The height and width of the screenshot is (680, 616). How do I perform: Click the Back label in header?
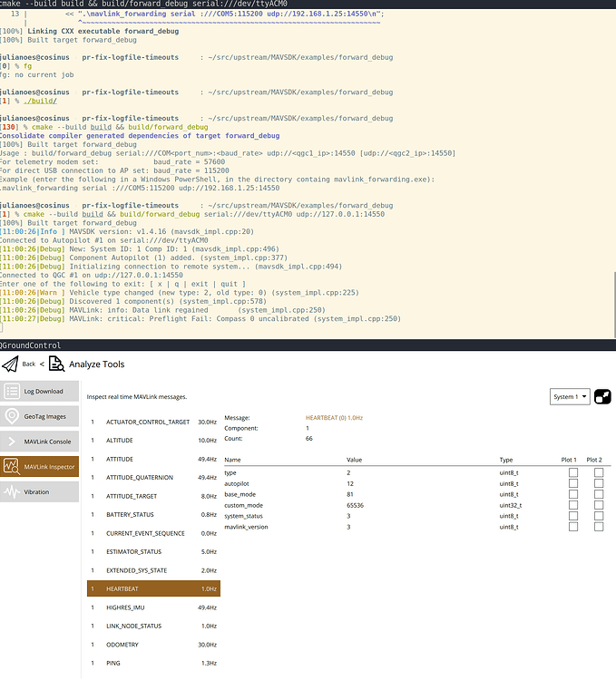(x=29, y=364)
